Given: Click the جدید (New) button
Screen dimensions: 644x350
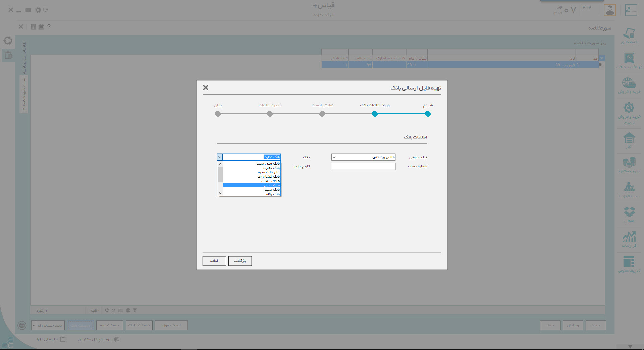Looking at the screenshot, I should (596, 325).
